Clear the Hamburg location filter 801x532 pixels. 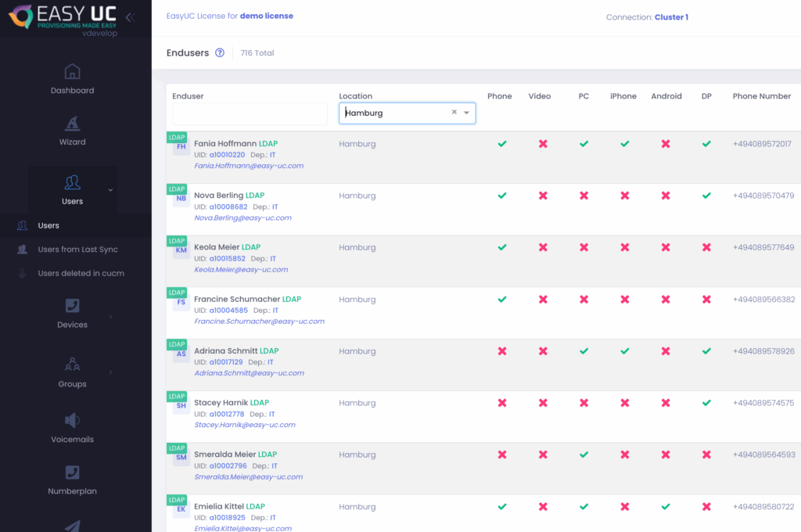pos(454,113)
